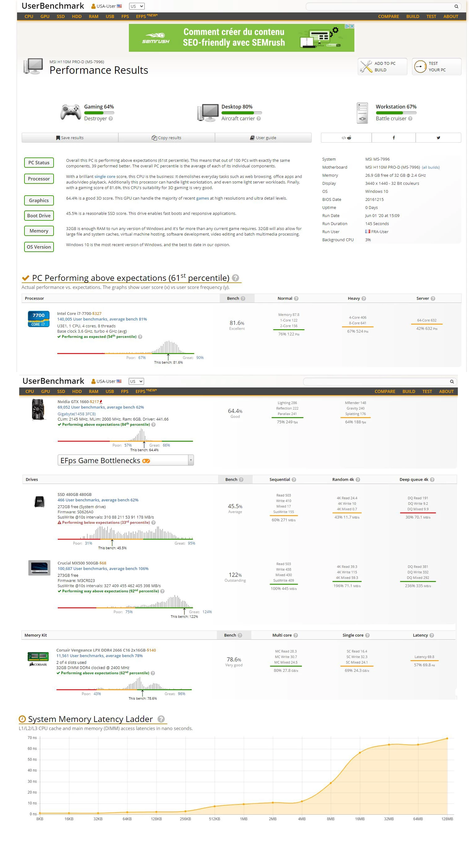Open the User guide button
This screenshot has height=868, width=469.
[263, 137]
